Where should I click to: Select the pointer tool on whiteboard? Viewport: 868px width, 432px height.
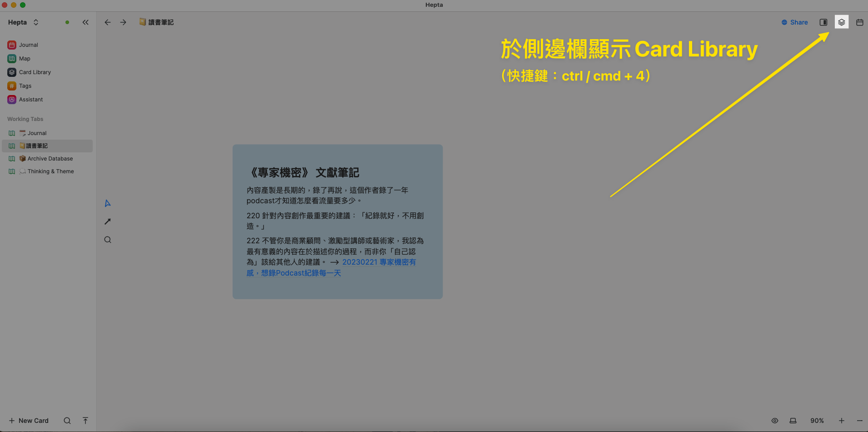pos(108,203)
